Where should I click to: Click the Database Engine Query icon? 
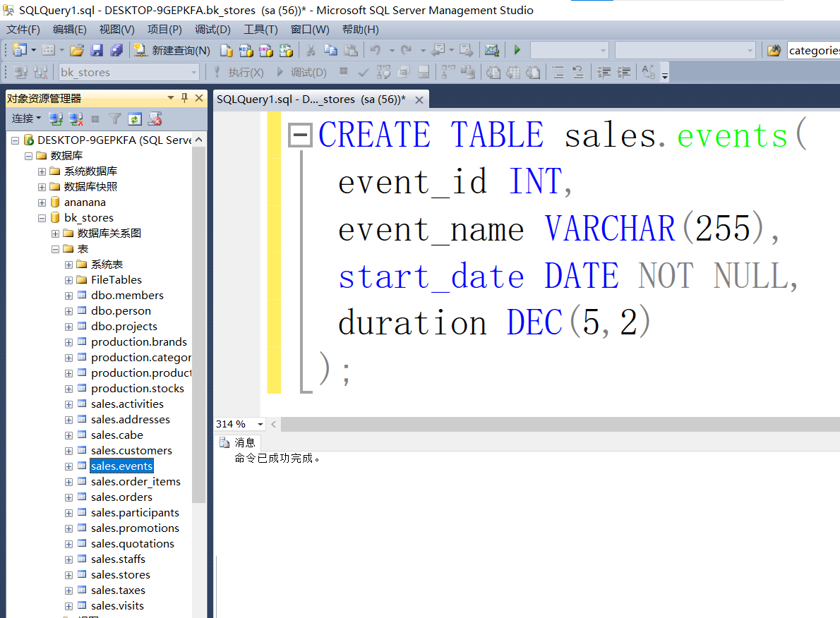[x=227, y=50]
